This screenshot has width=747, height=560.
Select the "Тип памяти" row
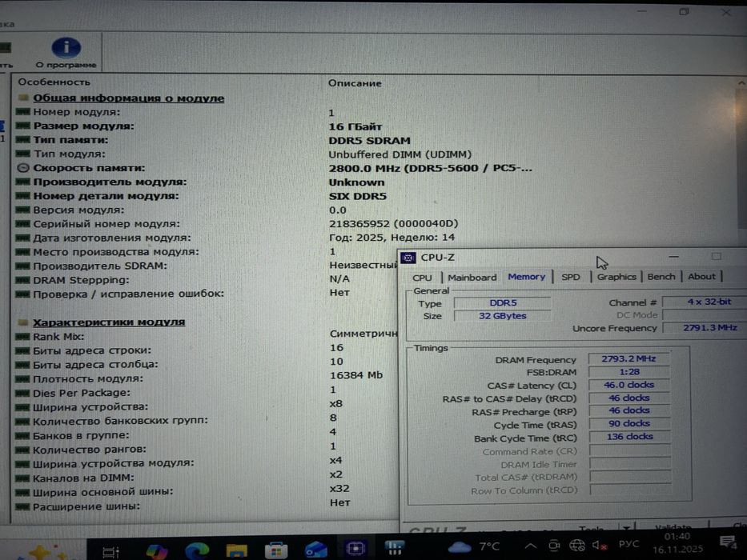213,140
